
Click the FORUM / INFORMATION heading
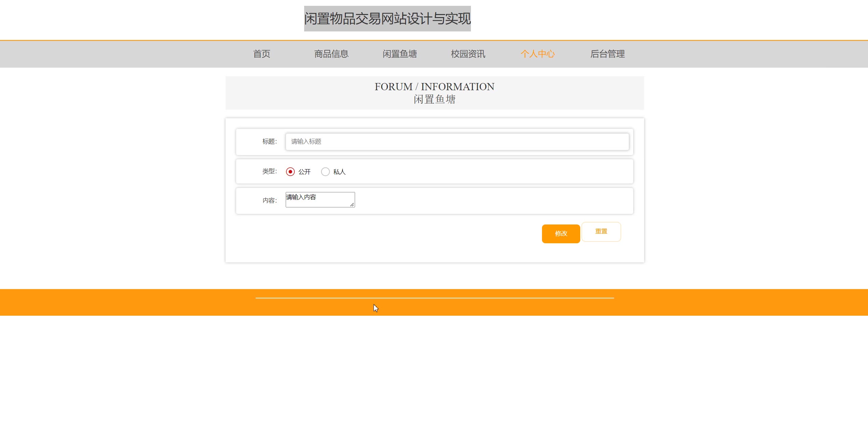(434, 87)
